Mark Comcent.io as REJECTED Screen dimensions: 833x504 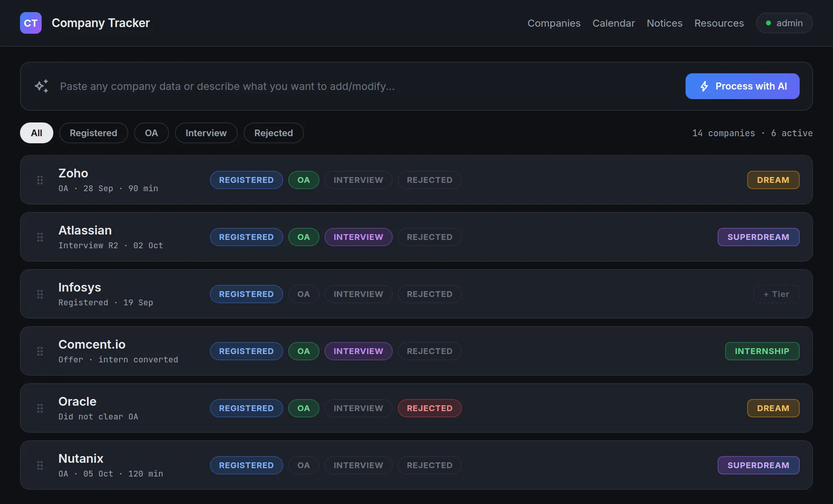[429, 351]
